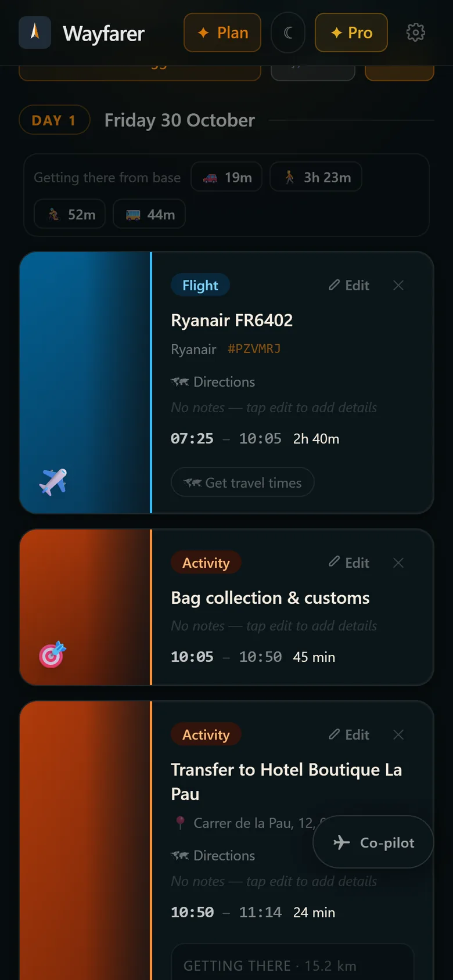Open Directions for the hotel transfer
This screenshot has height=980, width=453.
pyautogui.click(x=213, y=856)
